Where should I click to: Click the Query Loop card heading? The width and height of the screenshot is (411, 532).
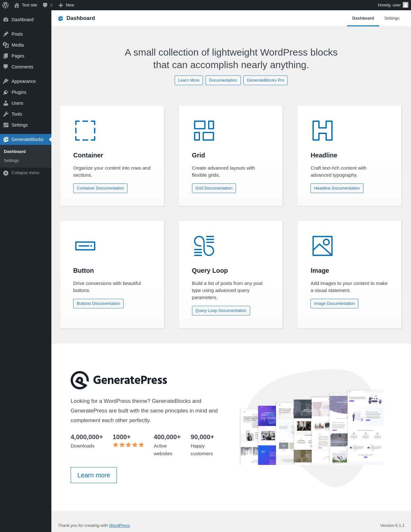[210, 270]
